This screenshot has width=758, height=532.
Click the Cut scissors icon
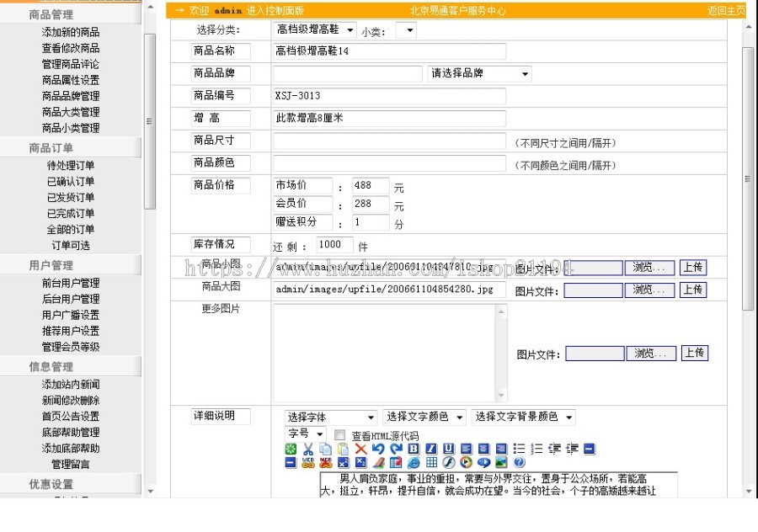[308, 449]
